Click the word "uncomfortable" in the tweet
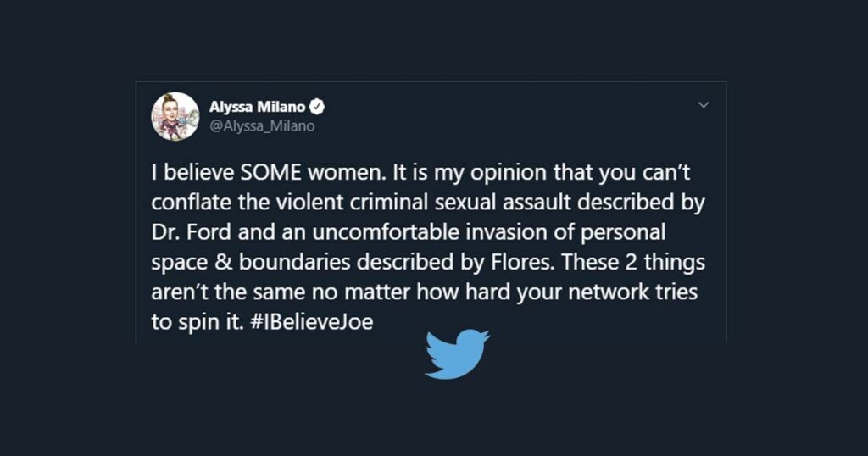This screenshot has width=868, height=456. pos(386,232)
